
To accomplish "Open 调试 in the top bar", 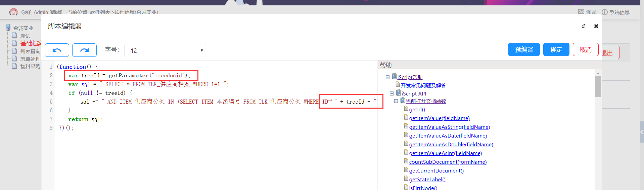I will coord(587,12).
